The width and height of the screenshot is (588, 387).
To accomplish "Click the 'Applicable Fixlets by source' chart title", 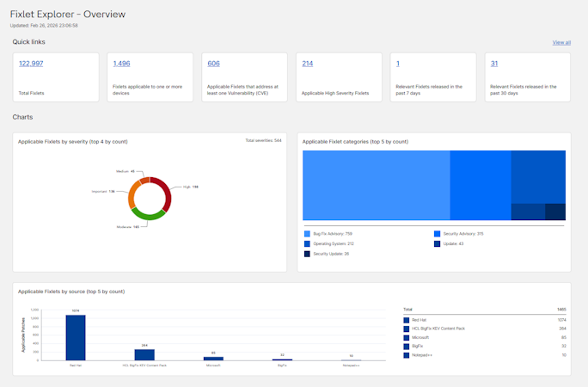I will click(x=71, y=292).
